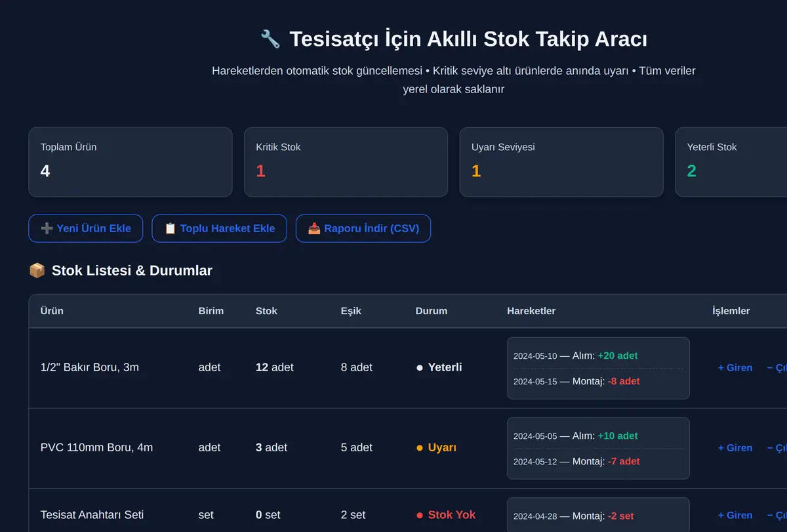The image size is (787, 532).
Task: Click the 2024-05-05 Alım +10 adet entry
Action: [x=576, y=436]
